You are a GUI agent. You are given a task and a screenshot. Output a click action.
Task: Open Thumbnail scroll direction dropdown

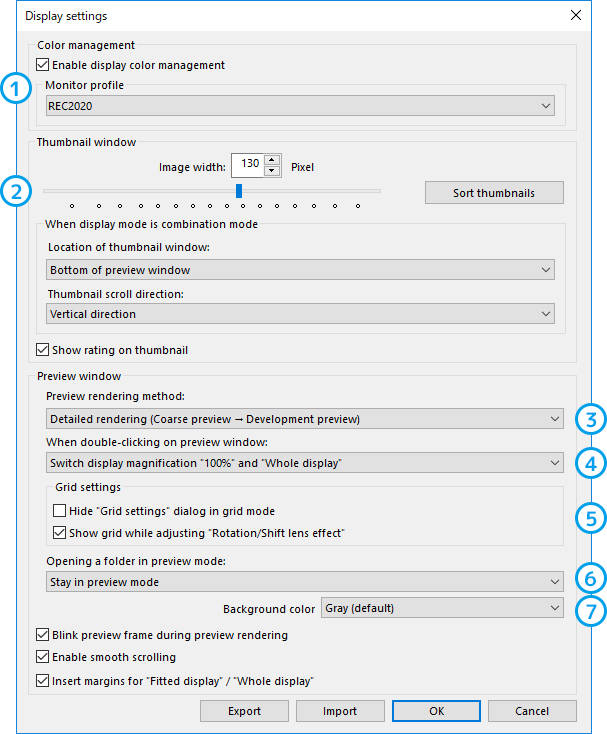click(x=300, y=314)
